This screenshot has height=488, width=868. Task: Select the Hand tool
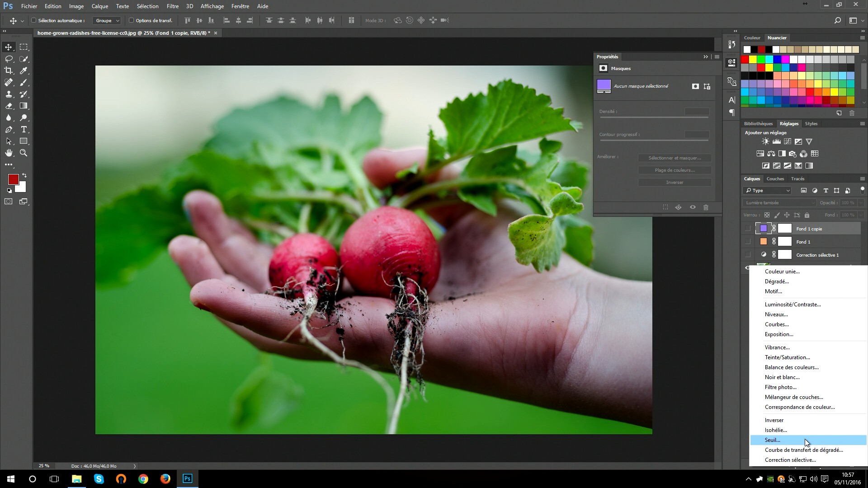click(x=9, y=153)
